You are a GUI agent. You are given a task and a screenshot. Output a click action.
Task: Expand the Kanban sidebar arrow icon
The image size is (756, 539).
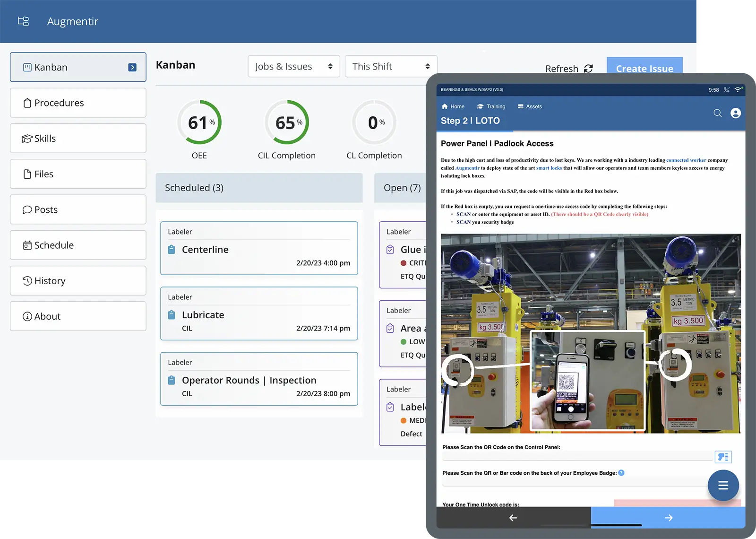[132, 68]
